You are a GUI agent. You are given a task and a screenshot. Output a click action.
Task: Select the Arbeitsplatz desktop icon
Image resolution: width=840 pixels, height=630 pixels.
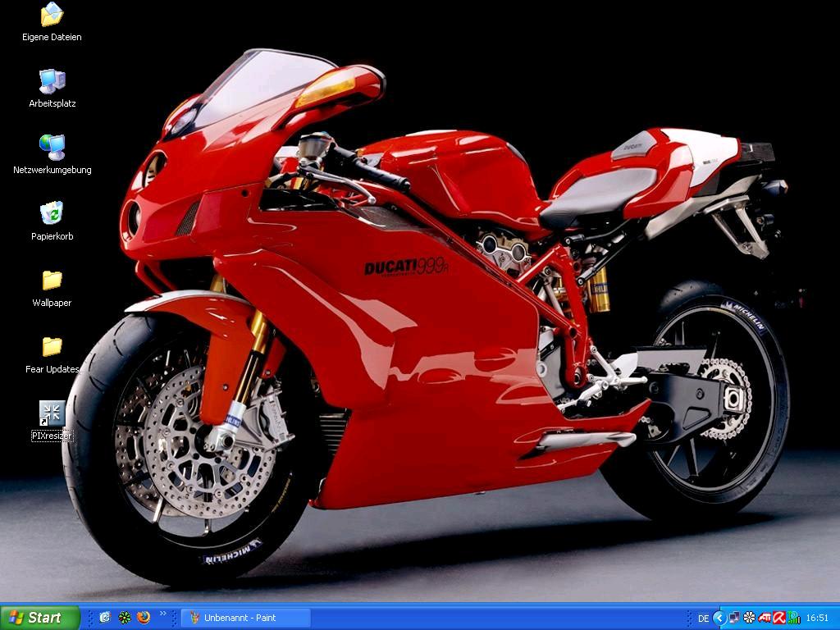[52, 82]
